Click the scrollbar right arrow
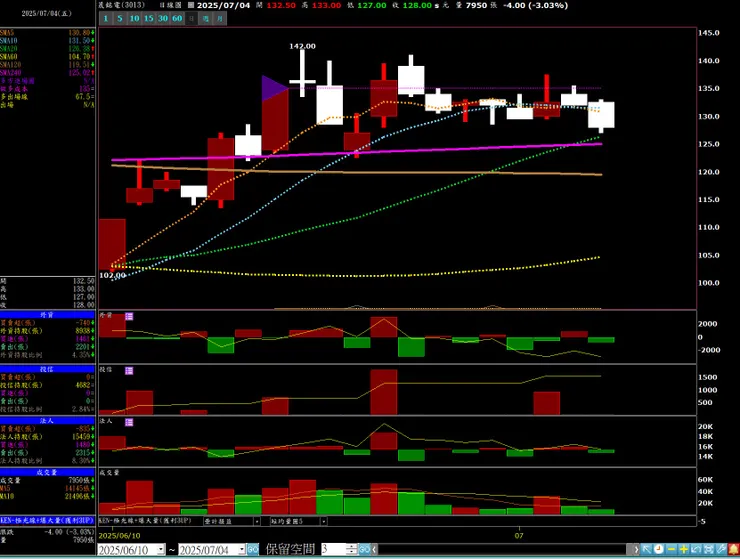 pos(636,550)
